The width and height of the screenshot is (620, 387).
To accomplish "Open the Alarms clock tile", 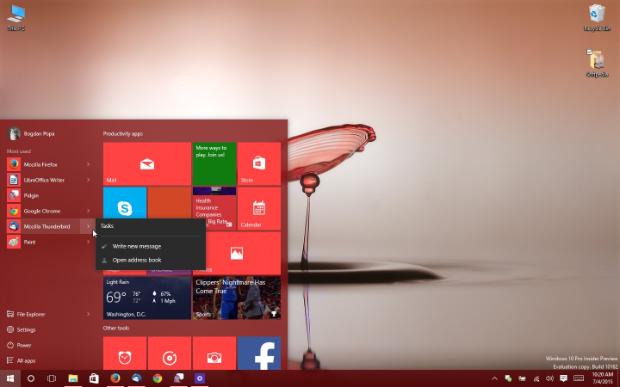I will (x=125, y=353).
